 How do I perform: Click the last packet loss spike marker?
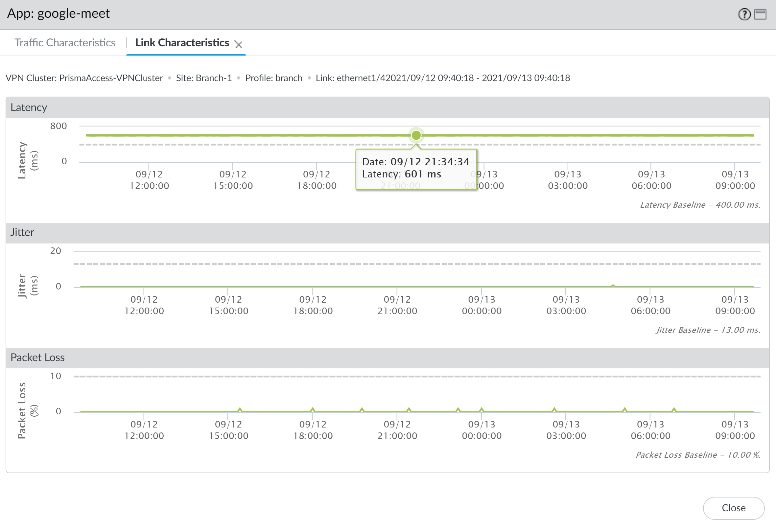click(674, 409)
